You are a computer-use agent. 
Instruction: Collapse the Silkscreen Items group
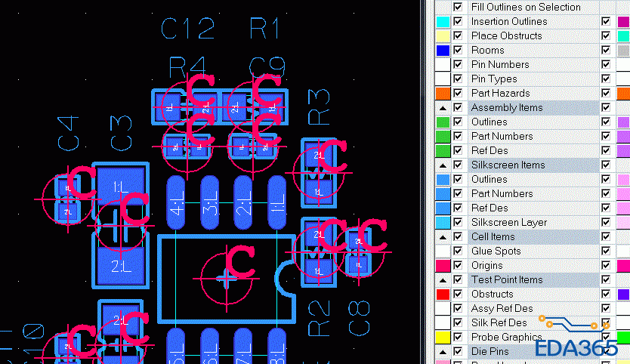pos(443,165)
